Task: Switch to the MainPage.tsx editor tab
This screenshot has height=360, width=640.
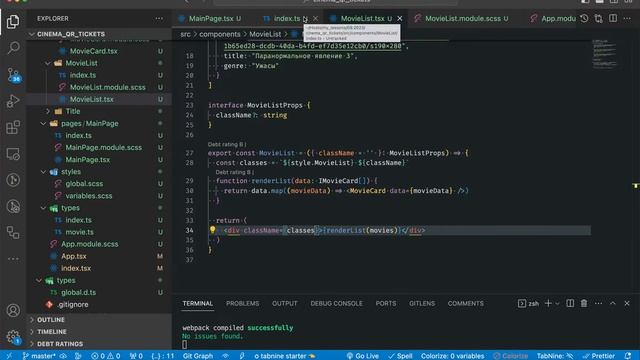Action: 210,18
